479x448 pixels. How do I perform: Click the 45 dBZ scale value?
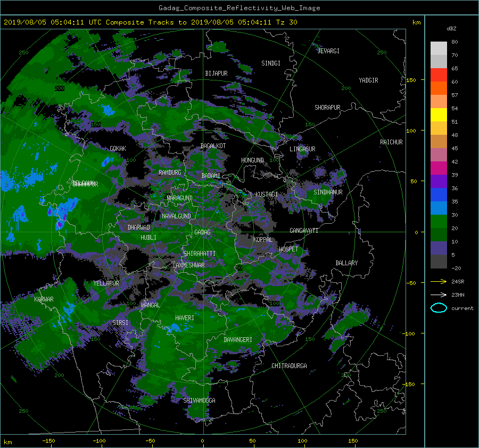[x=455, y=148]
